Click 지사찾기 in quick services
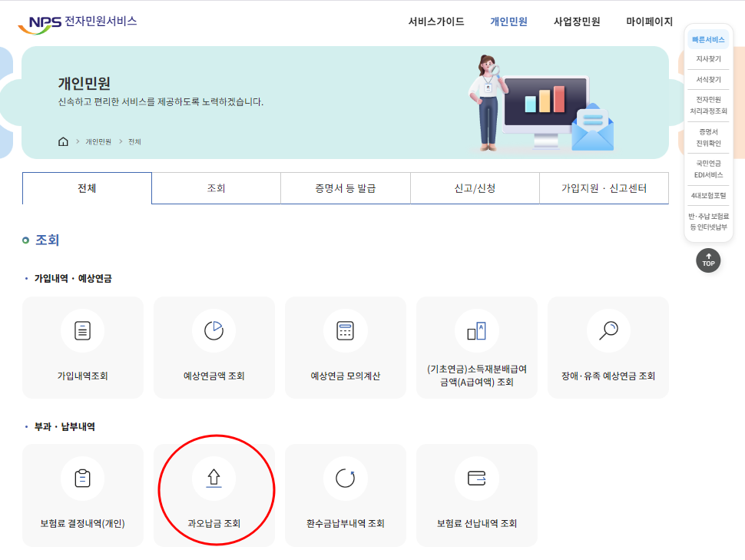This screenshot has height=560, width=745. coord(708,59)
